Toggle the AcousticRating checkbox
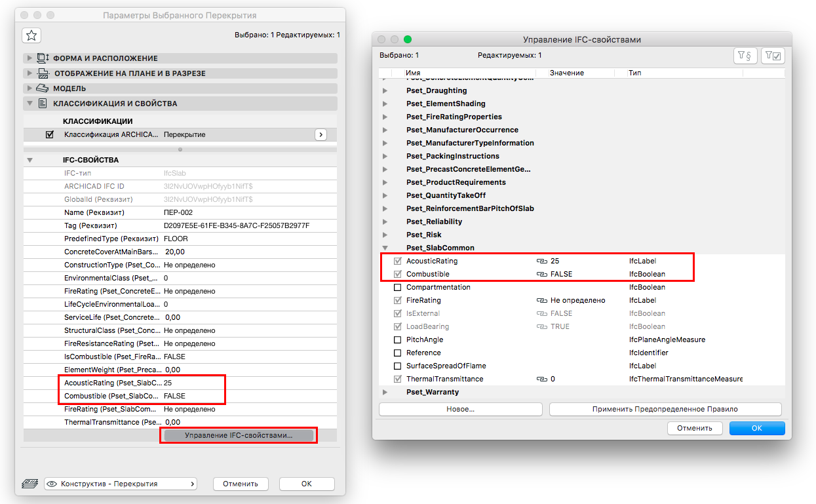Viewport: 816px width, 504px height. [x=397, y=261]
